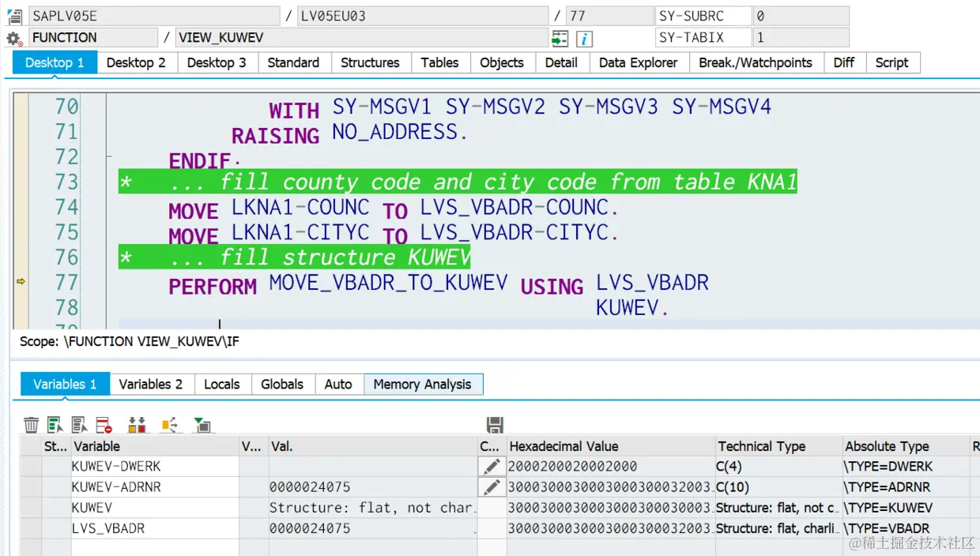Screen dimensions: 980x556
Task: Click the FUNCTION event type field
Action: click(x=93, y=37)
